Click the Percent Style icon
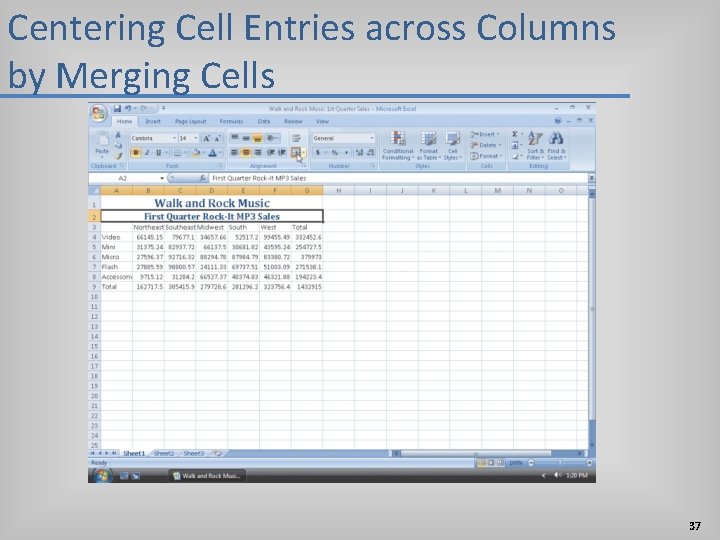 click(x=335, y=152)
